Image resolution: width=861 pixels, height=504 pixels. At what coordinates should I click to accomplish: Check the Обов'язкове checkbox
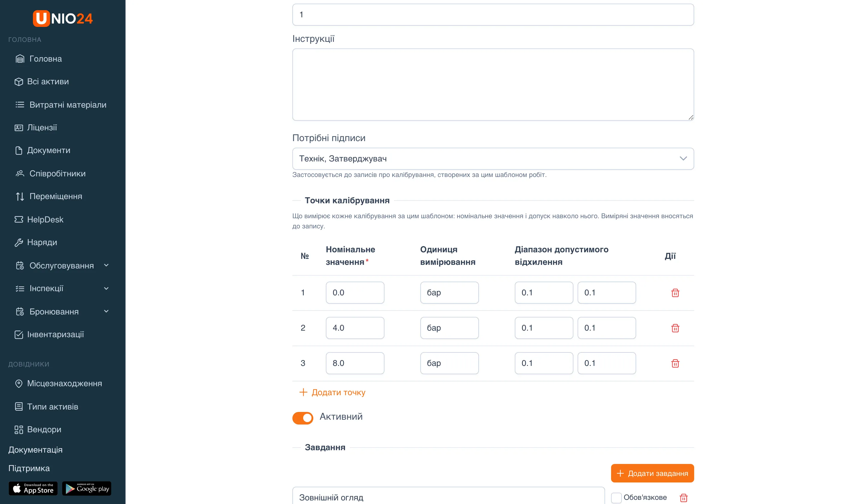616,498
